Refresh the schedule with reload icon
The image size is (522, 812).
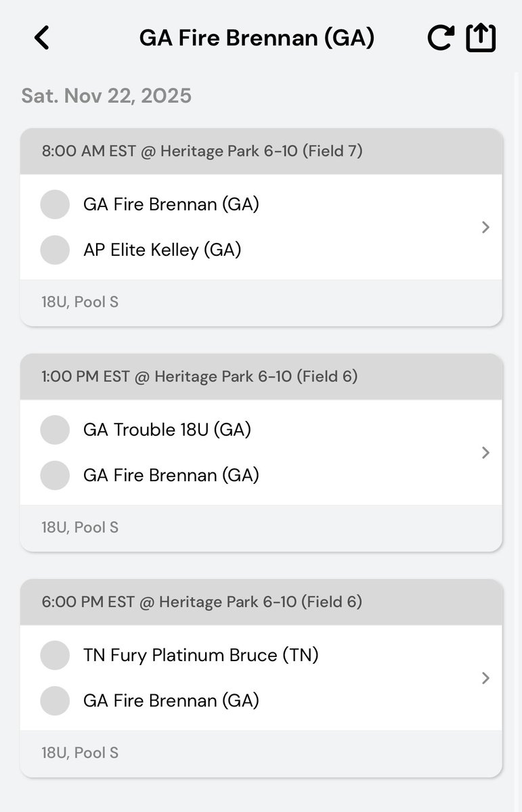440,38
